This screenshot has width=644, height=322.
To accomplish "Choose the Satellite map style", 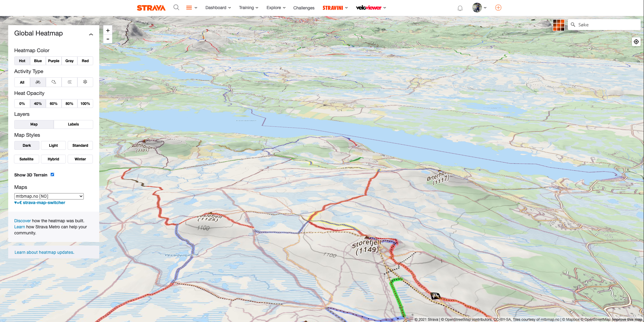I will click(x=27, y=159).
